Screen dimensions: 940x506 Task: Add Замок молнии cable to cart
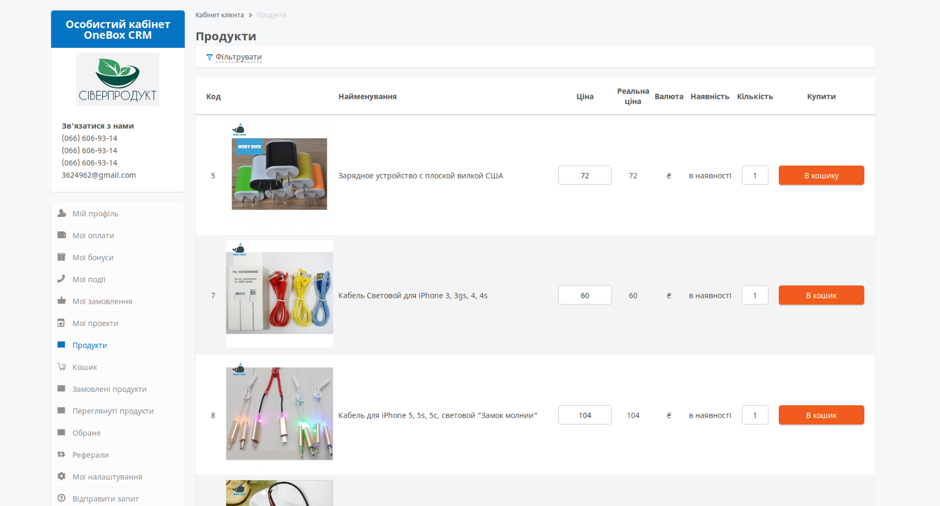[821, 415]
